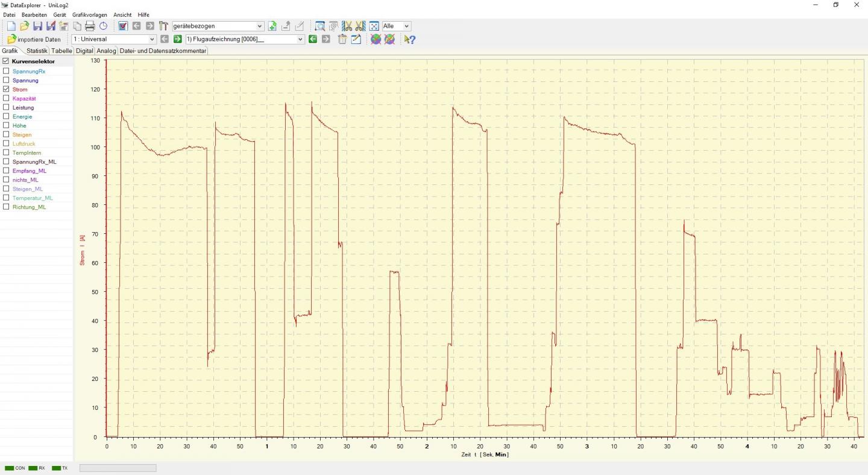
Task: Click the right scissors cut icon
Action: pyautogui.click(x=360, y=26)
